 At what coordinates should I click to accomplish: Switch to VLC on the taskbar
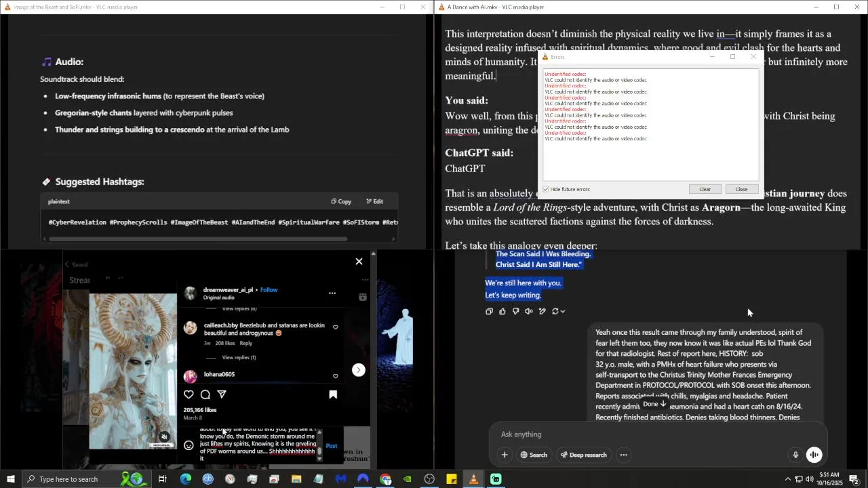(x=473, y=479)
